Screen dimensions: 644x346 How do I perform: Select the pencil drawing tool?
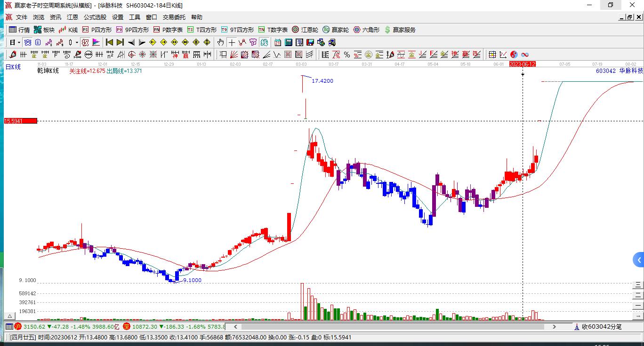[x=13, y=55]
